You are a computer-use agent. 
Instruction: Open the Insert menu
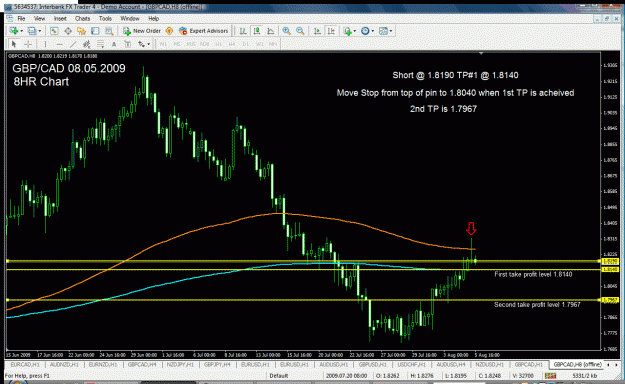click(x=60, y=19)
